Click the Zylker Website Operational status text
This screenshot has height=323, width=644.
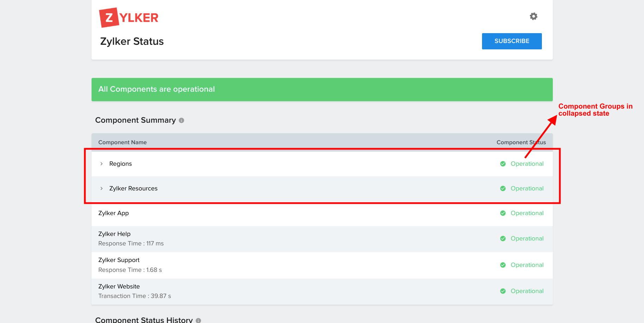coord(527,291)
